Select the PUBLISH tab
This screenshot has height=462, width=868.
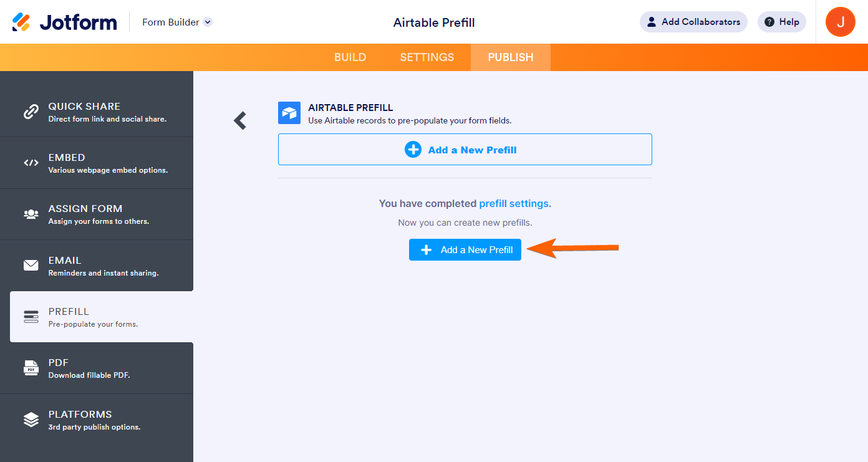click(x=511, y=57)
